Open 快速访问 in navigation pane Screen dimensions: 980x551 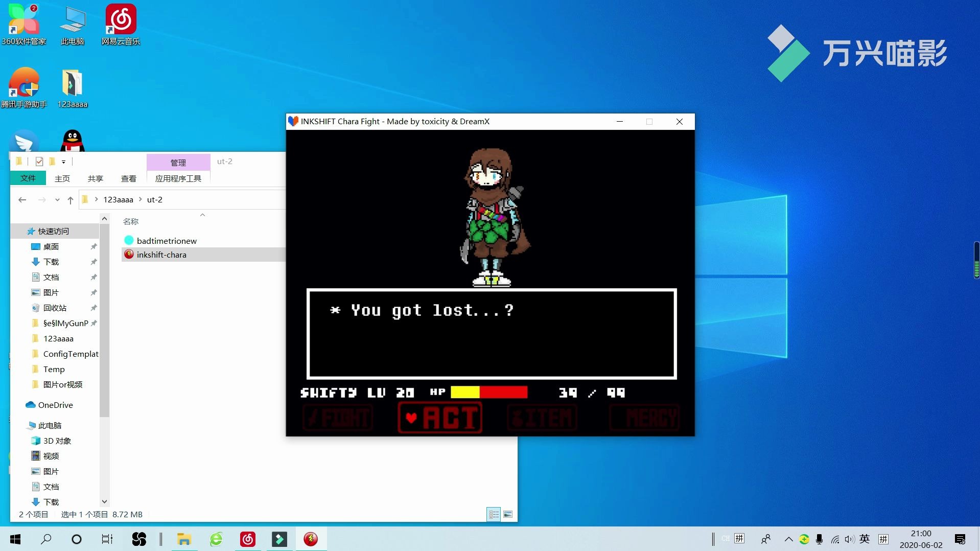(53, 231)
